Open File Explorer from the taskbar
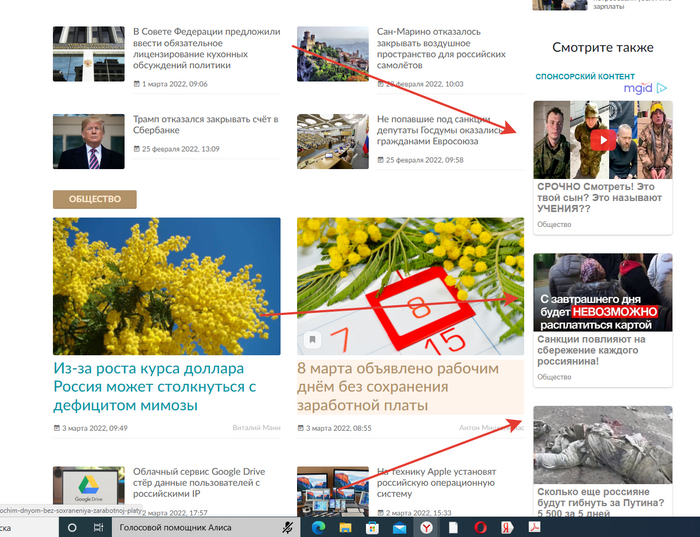 click(x=345, y=528)
